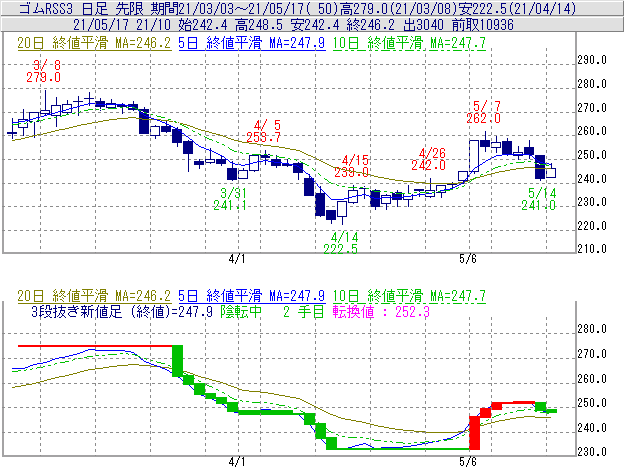624x473 pixels.
Task: Click the 出3040 volume text
Action: [423, 25]
